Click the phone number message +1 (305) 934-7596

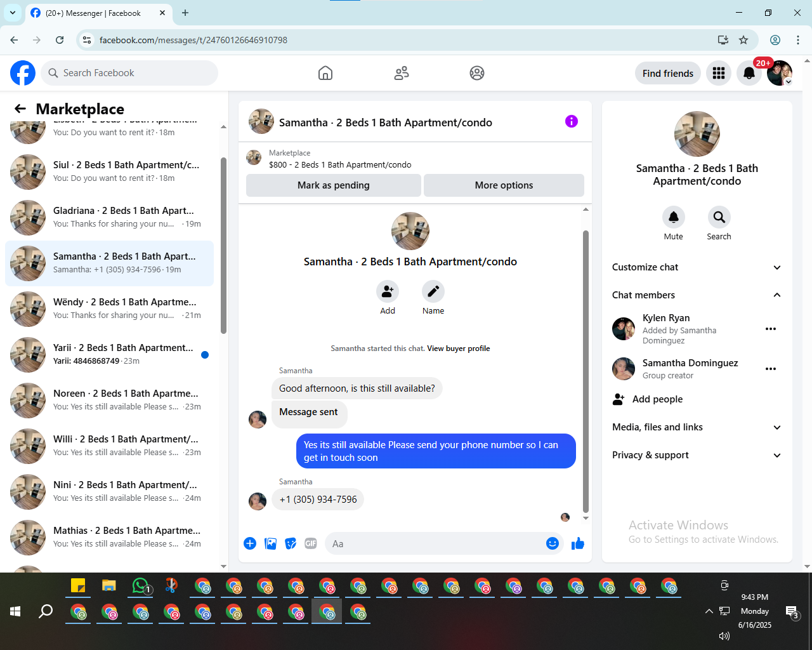(318, 500)
